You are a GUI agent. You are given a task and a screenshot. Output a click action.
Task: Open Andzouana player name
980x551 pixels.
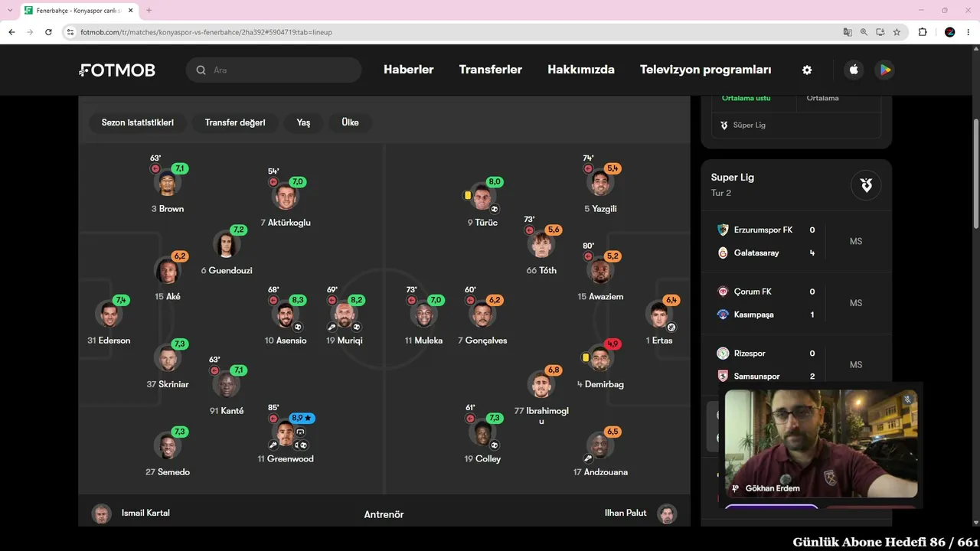coord(600,472)
